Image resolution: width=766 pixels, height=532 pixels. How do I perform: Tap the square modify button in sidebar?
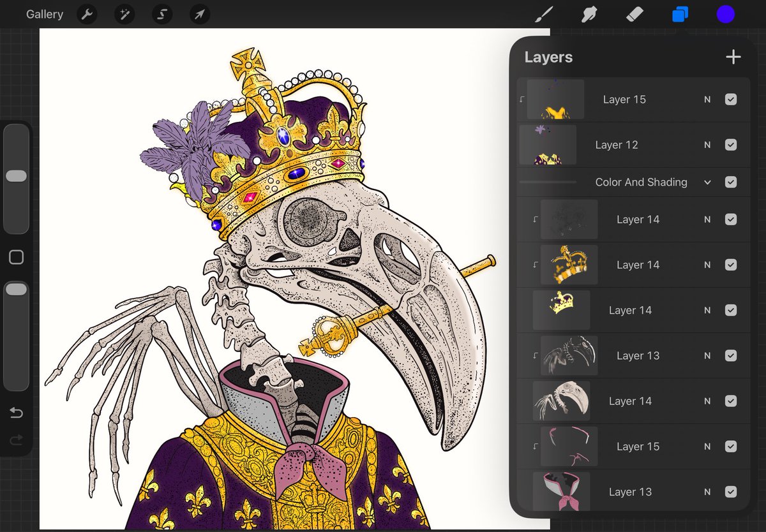(17, 257)
